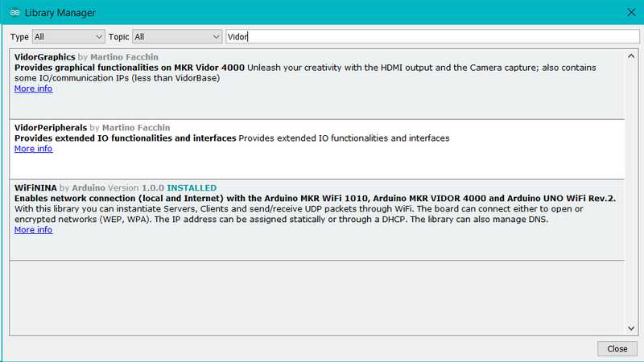Click the search field containing Vidor

click(x=431, y=37)
